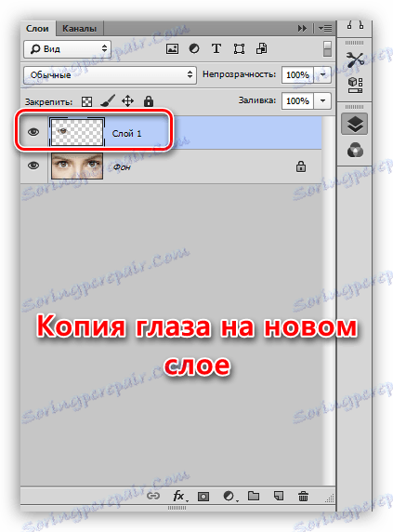Select the Слой 1 layer thumbnail
393x532 pixels.
77,132
